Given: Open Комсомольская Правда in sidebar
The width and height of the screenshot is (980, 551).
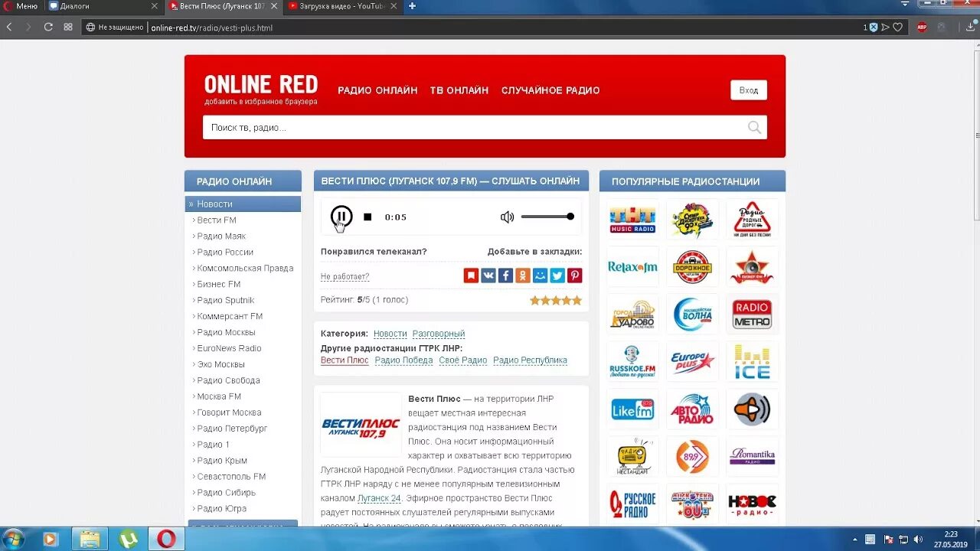Looking at the screenshot, I should (245, 269).
